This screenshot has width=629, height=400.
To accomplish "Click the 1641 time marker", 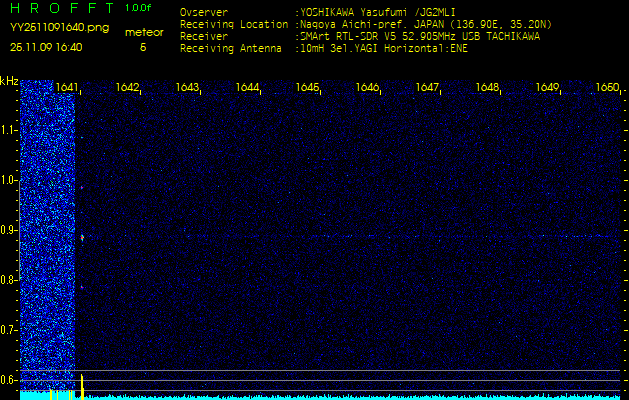I will coord(68,88).
